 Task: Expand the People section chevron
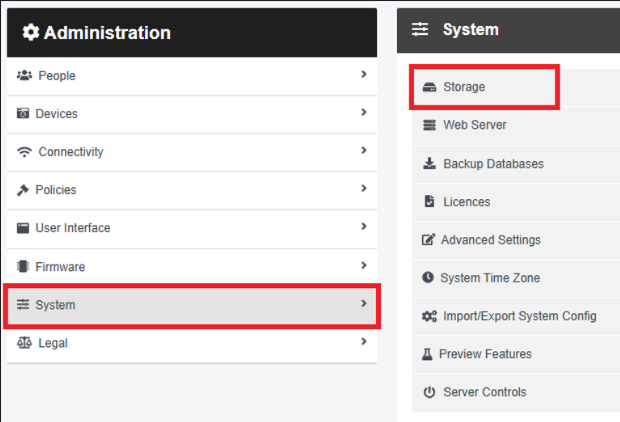364,74
